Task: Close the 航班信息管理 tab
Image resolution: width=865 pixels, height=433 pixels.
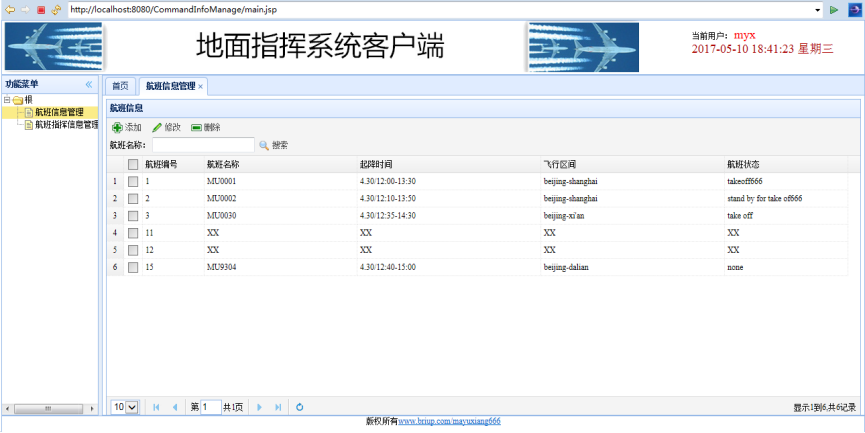Action: [x=201, y=87]
